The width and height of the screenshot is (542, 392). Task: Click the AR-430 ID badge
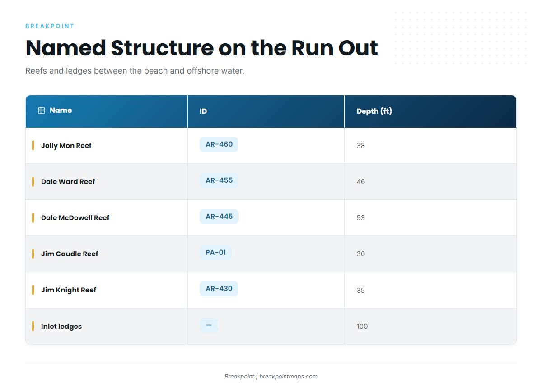pyautogui.click(x=219, y=289)
